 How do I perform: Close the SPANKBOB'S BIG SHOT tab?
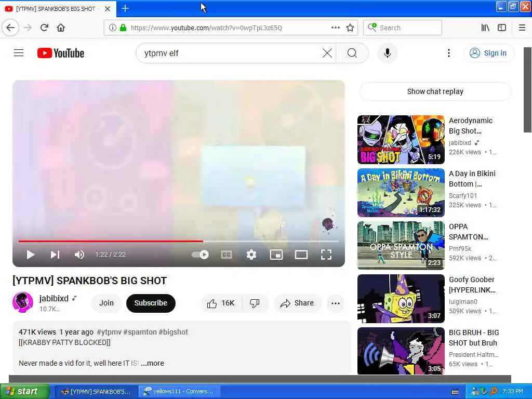[108, 9]
